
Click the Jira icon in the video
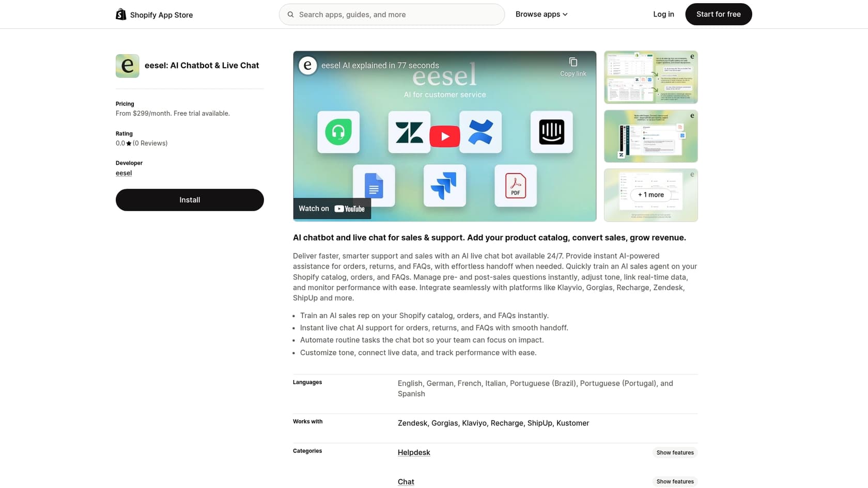[x=445, y=186]
